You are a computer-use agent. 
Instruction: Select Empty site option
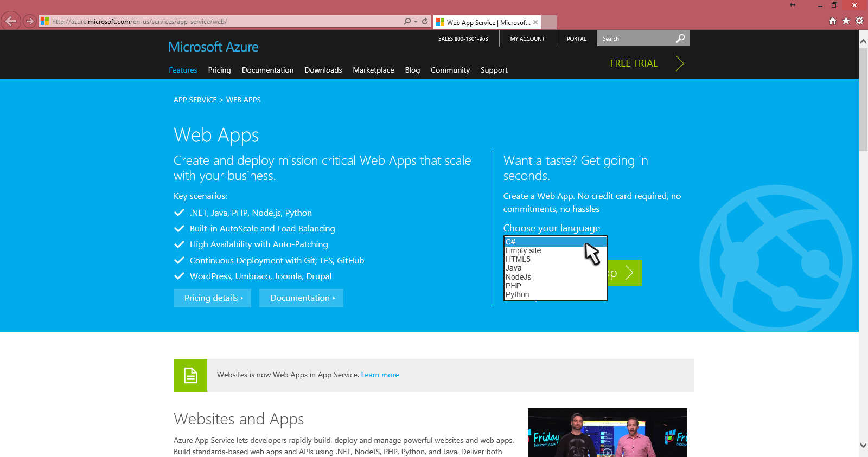[555, 250]
